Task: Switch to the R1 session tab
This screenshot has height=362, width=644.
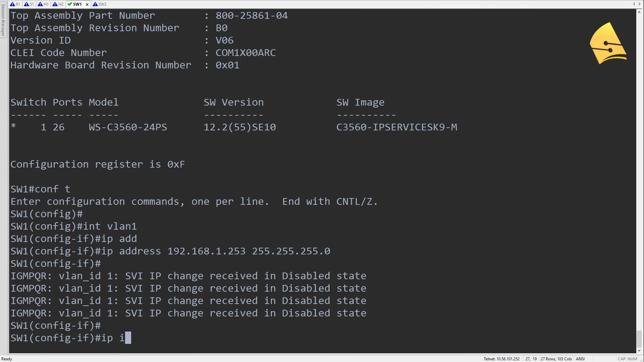Action: click(x=15, y=4)
